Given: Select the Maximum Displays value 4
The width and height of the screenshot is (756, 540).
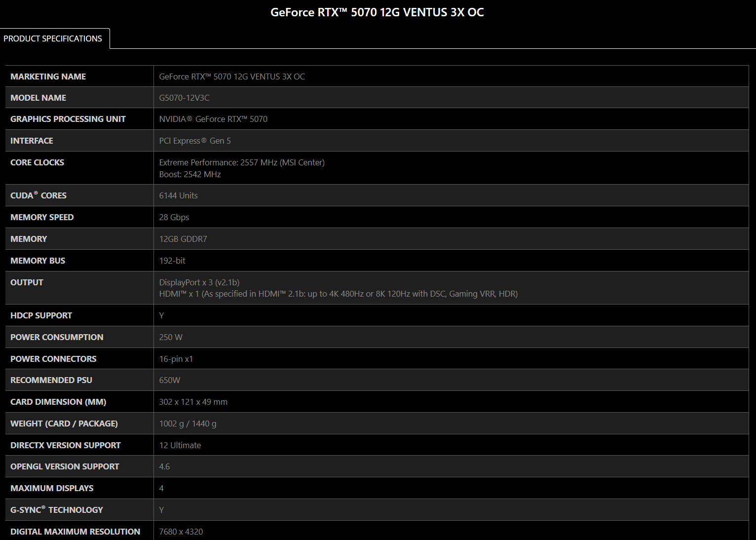Looking at the screenshot, I should pyautogui.click(x=161, y=488).
